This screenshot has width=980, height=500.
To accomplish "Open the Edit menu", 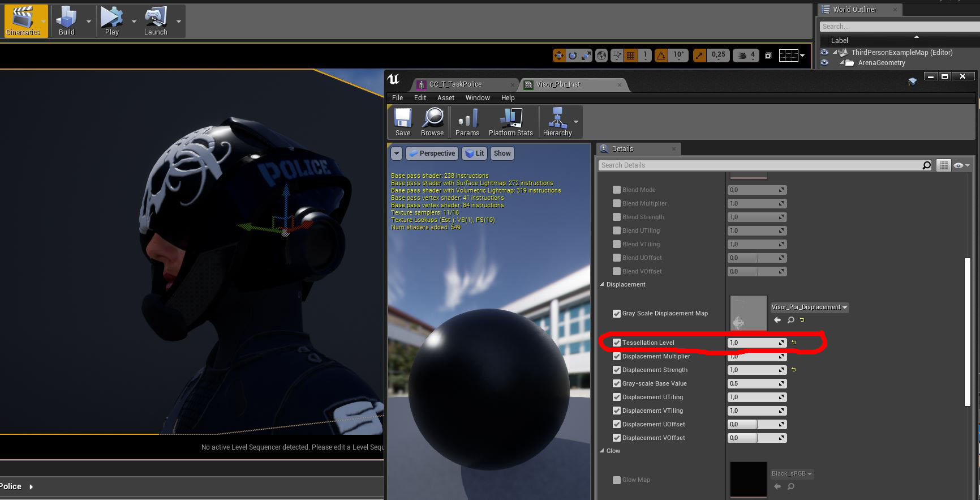I will (x=420, y=97).
